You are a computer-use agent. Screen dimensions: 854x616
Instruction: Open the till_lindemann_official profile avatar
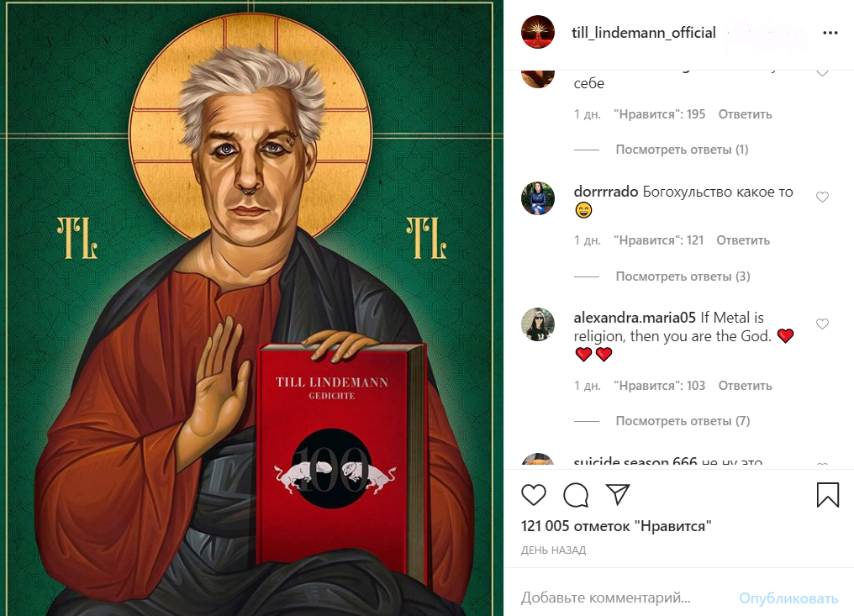[538, 32]
